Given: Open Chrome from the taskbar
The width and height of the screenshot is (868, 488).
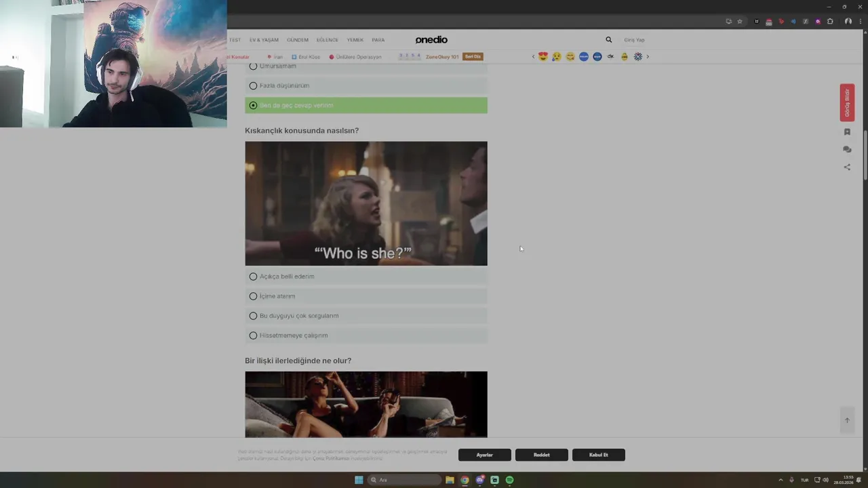Looking at the screenshot, I should tap(465, 480).
